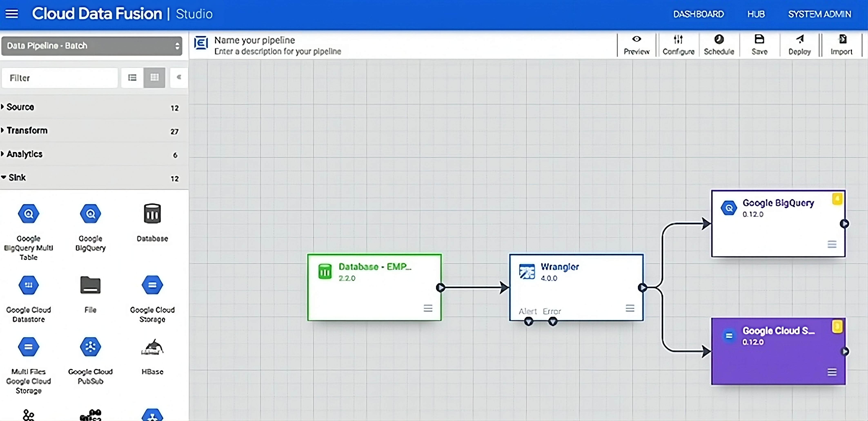Screen dimensions: 868x421
Task: Select the File sink plugin
Action: point(90,295)
